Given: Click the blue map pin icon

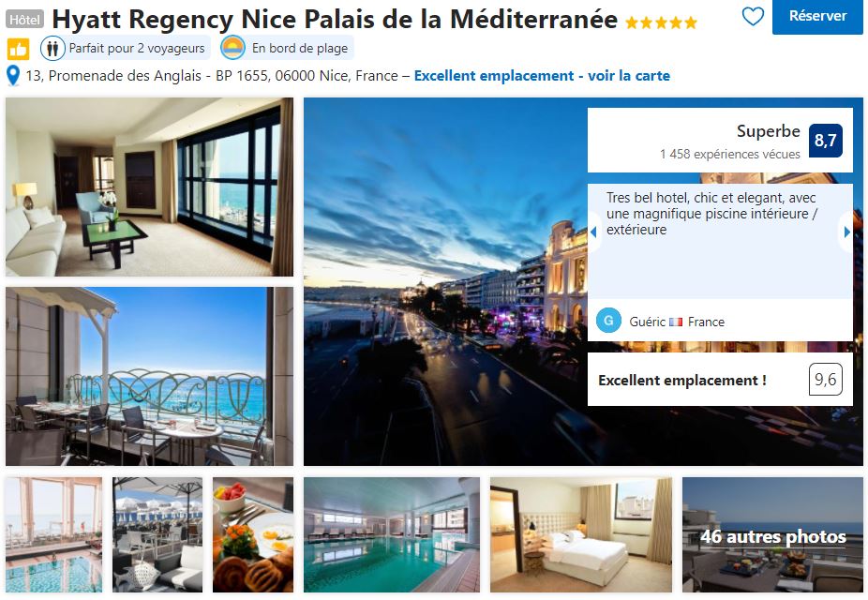Looking at the screenshot, I should [x=13, y=75].
